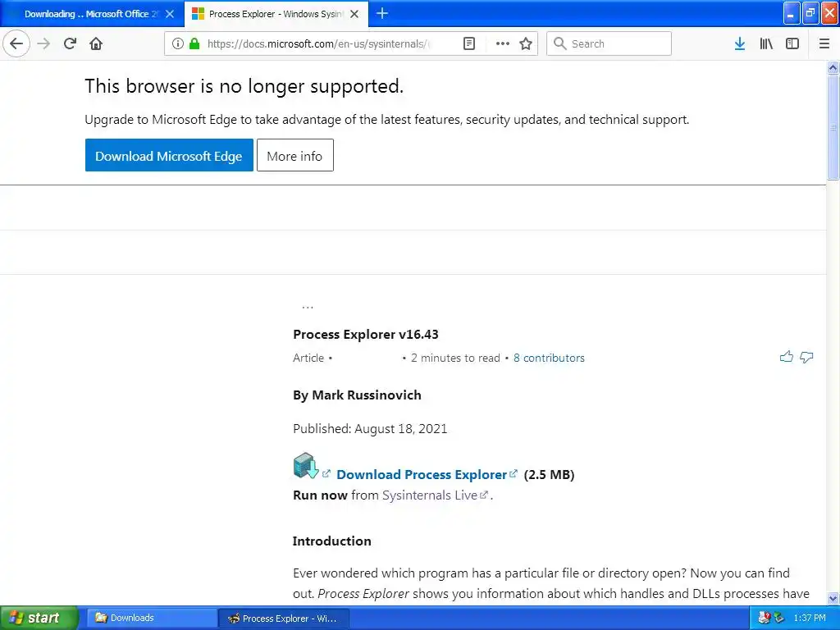This screenshot has height=630, width=840.
Task: Click Published: August 18, 2021 text
Action: [x=370, y=428]
